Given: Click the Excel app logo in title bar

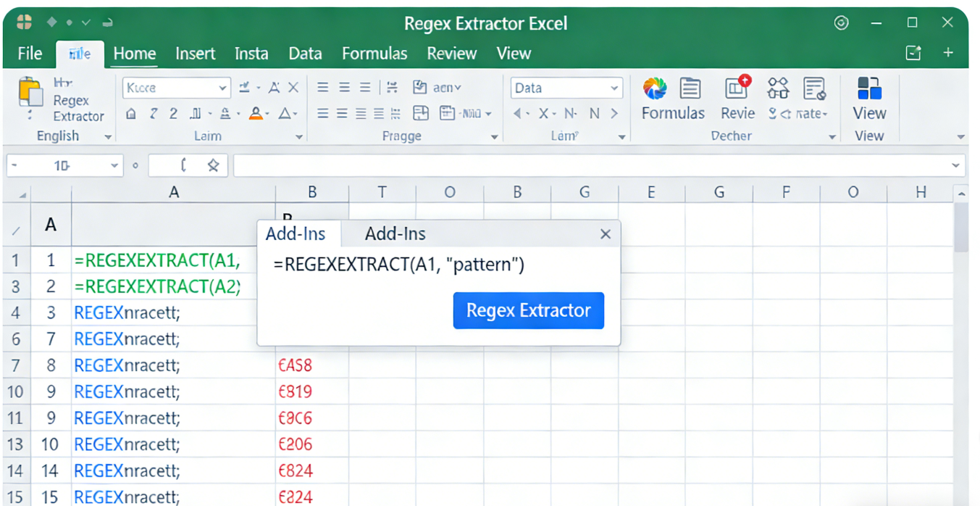Looking at the screenshot, I should click(x=24, y=22).
